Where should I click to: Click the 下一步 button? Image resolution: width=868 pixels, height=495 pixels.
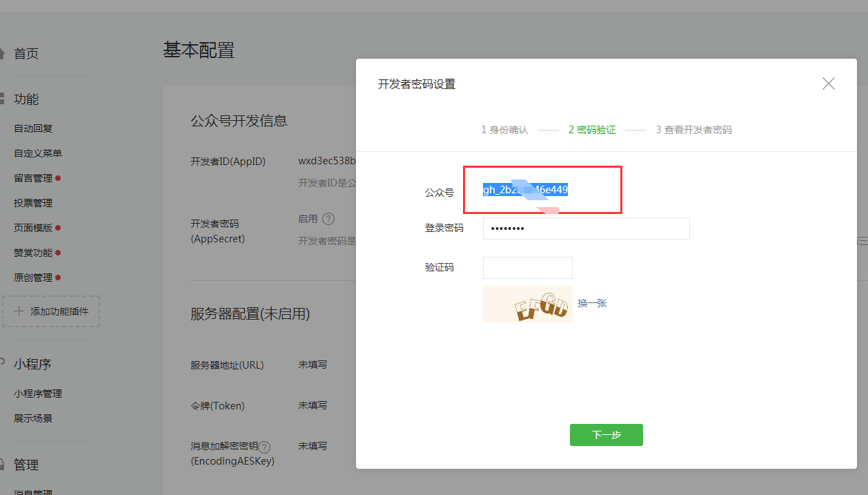(x=606, y=435)
